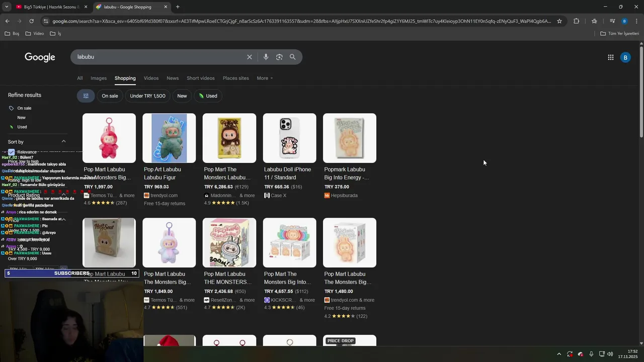The width and height of the screenshot is (644, 362).
Task: Show hidden system tray icons chevron
Action: (558, 354)
